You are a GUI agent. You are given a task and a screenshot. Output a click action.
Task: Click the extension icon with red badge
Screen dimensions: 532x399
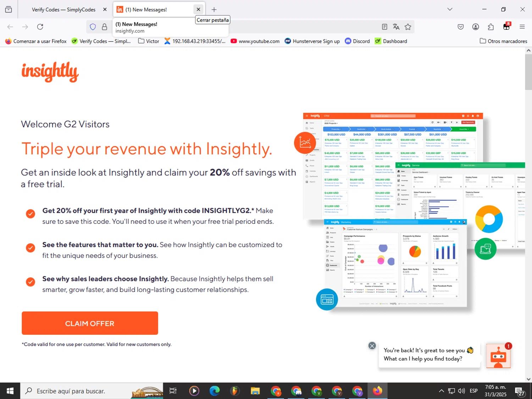click(506, 26)
